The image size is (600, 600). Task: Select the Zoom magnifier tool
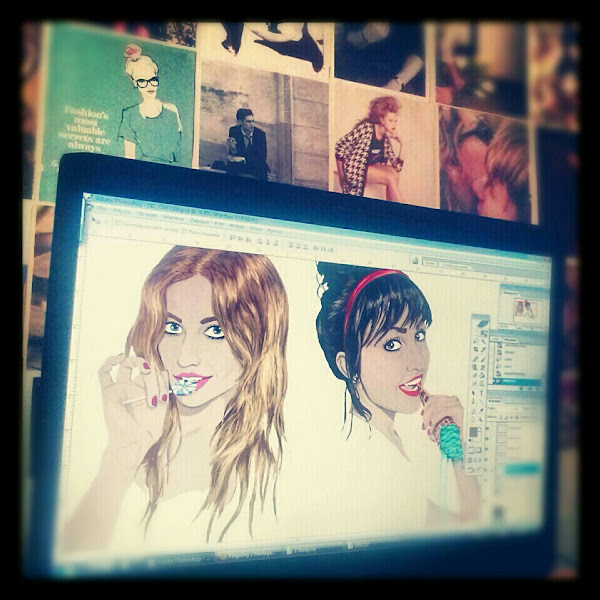pyautogui.click(x=480, y=419)
